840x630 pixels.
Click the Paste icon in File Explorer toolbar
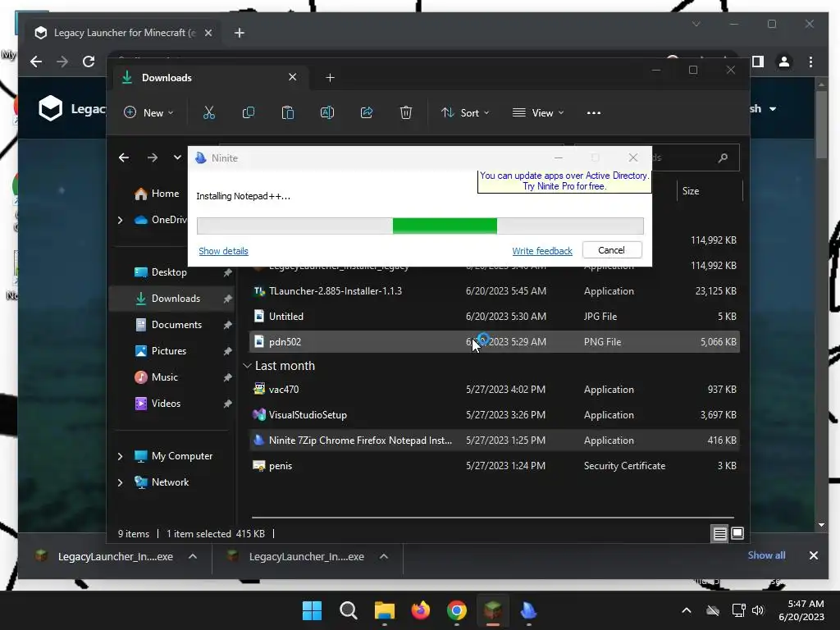click(x=288, y=112)
